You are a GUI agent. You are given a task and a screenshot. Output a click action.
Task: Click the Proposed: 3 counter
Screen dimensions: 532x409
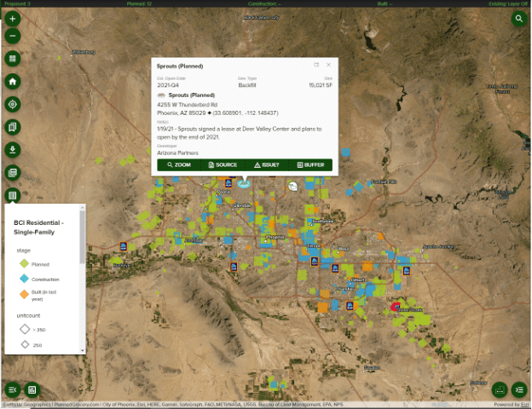(x=17, y=3)
